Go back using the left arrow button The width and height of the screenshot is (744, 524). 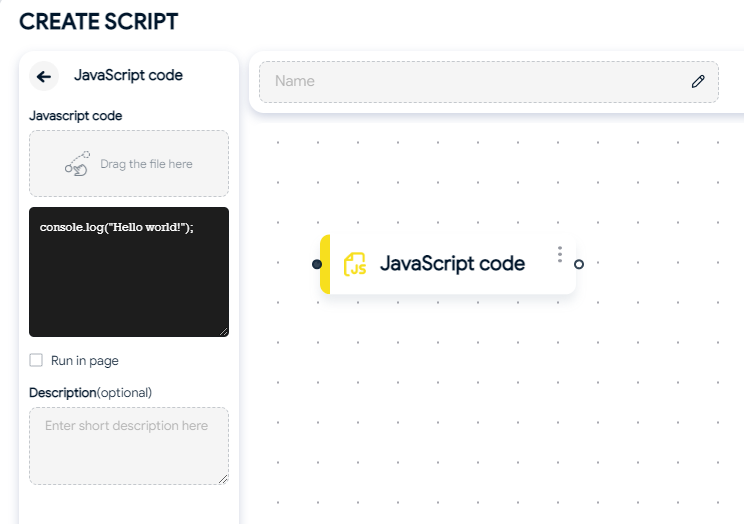(x=44, y=76)
